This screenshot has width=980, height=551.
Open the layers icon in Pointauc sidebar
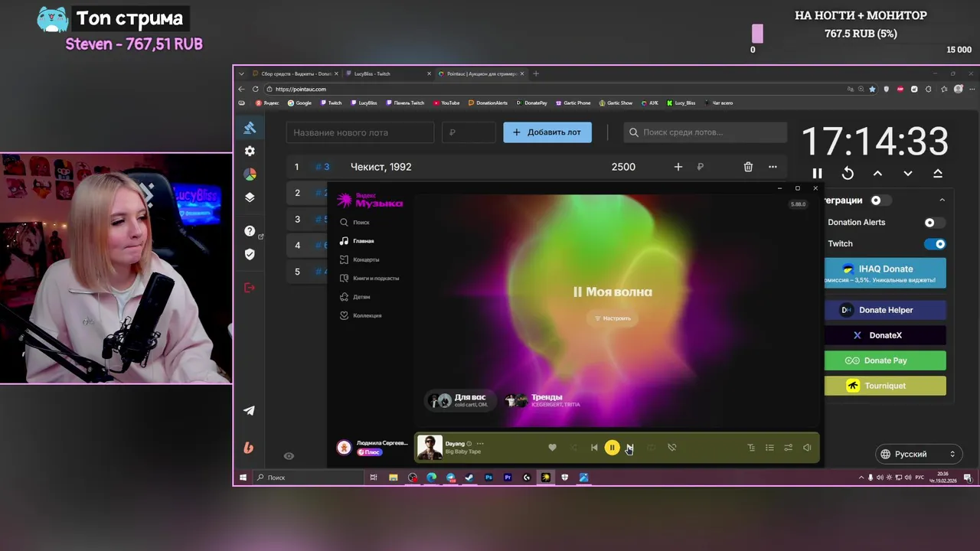click(250, 197)
